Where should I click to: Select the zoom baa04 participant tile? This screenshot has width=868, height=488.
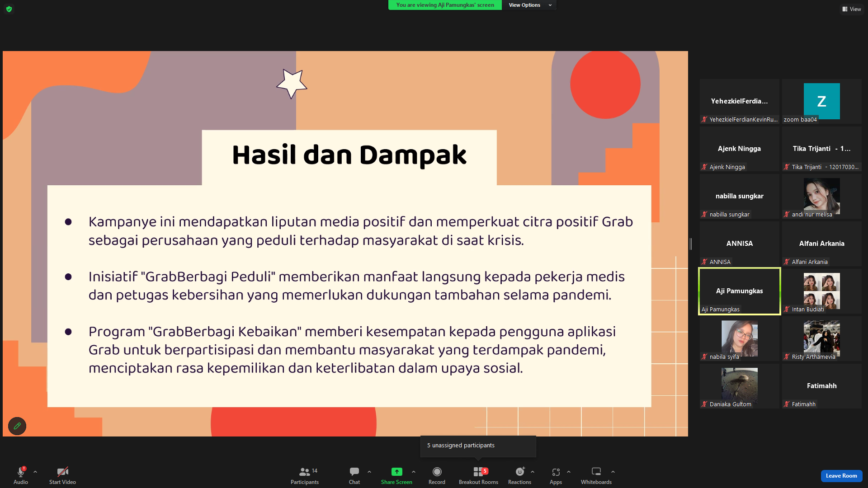(x=822, y=101)
